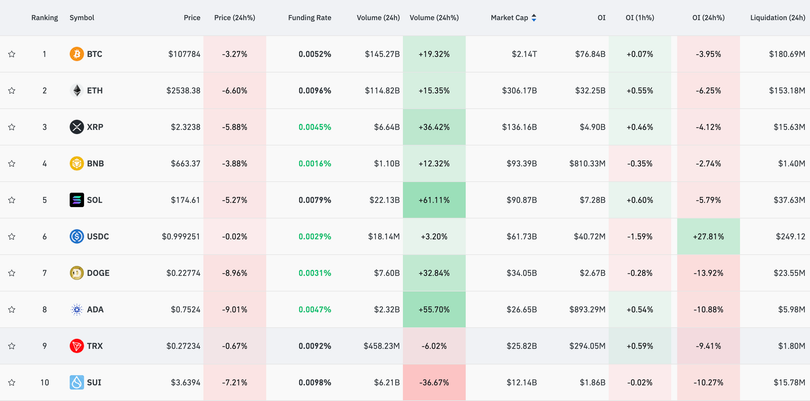The width and height of the screenshot is (810, 401).
Task: Click the XRP coin icon
Action: [x=76, y=127]
